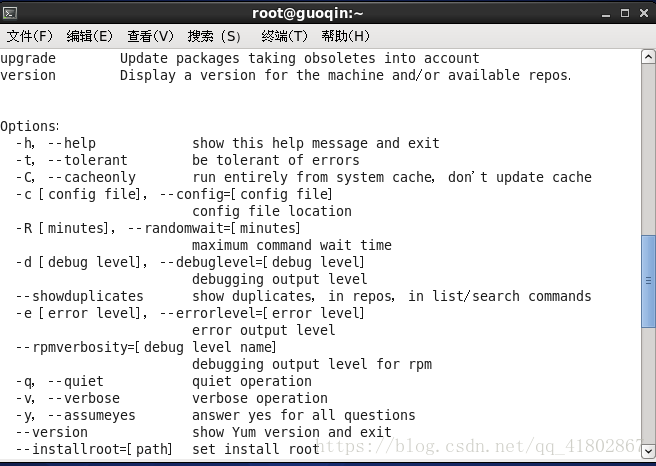Viewport: 656px width, 466px height.
Task: Click the scrollbar down arrow
Action: [x=648, y=451]
